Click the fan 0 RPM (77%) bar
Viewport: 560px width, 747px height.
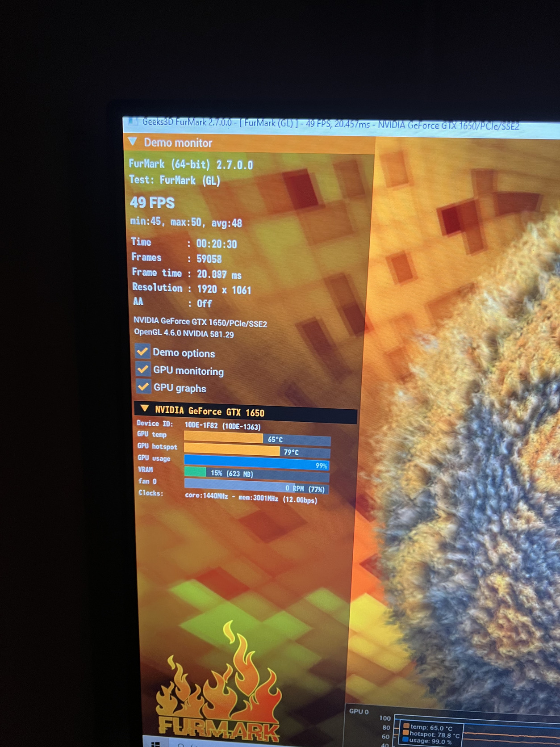pos(257,487)
